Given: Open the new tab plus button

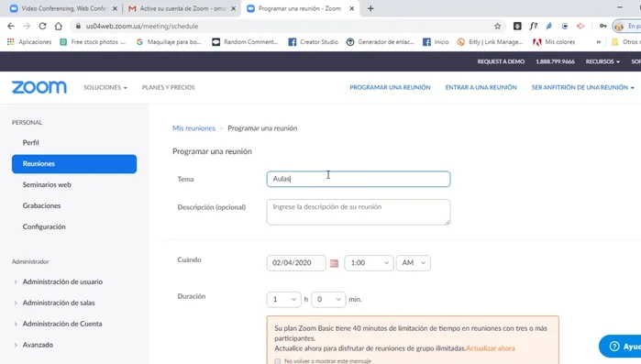Looking at the screenshot, I should 370,8.
